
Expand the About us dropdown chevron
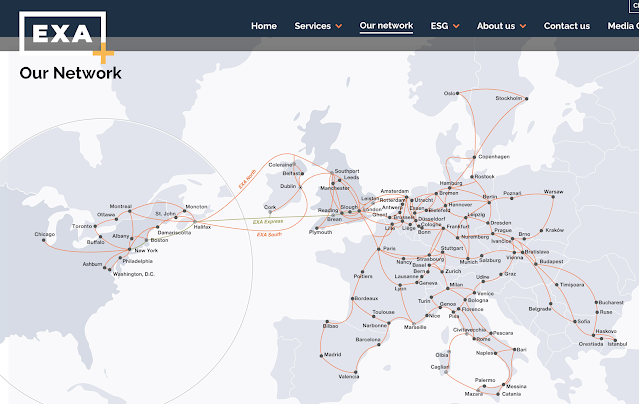tap(523, 26)
